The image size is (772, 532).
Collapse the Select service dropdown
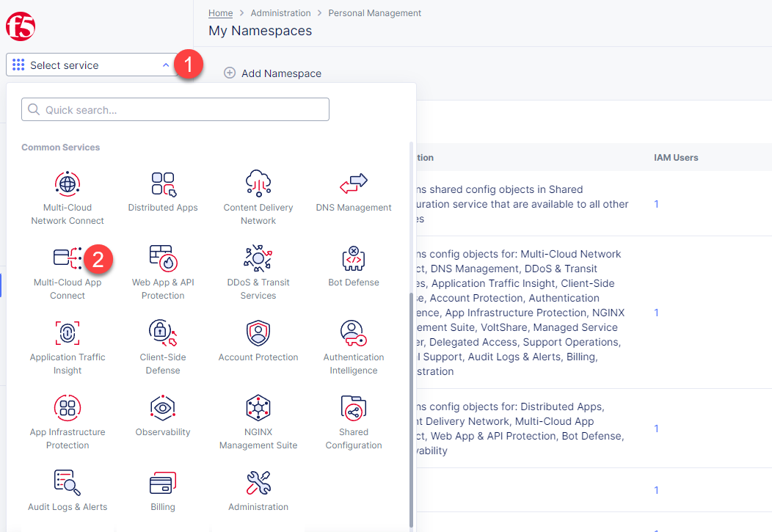point(165,65)
